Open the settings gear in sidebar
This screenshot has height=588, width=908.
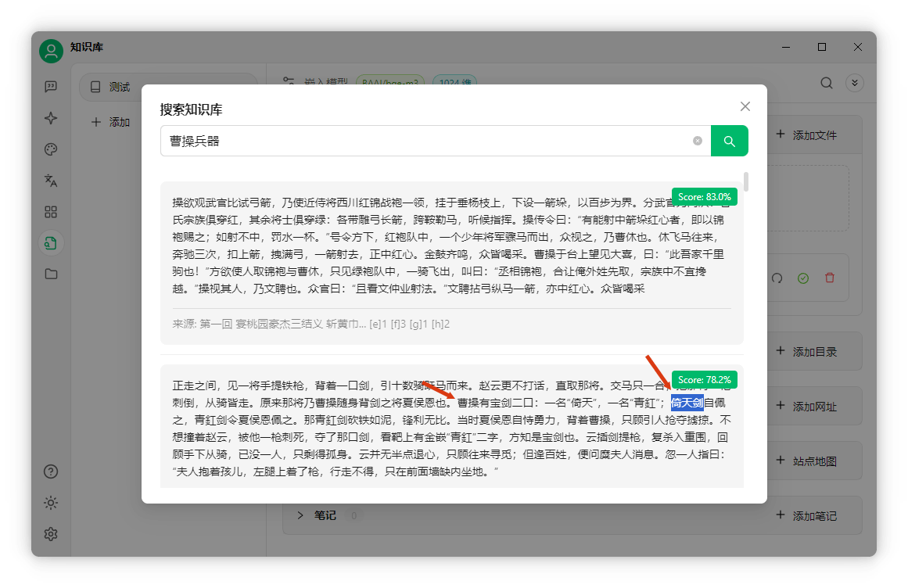51,534
